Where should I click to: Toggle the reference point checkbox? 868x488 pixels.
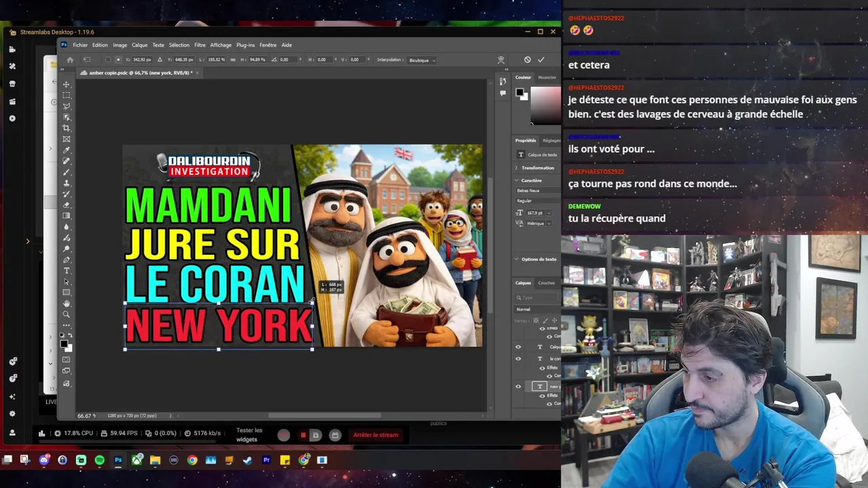coord(108,60)
